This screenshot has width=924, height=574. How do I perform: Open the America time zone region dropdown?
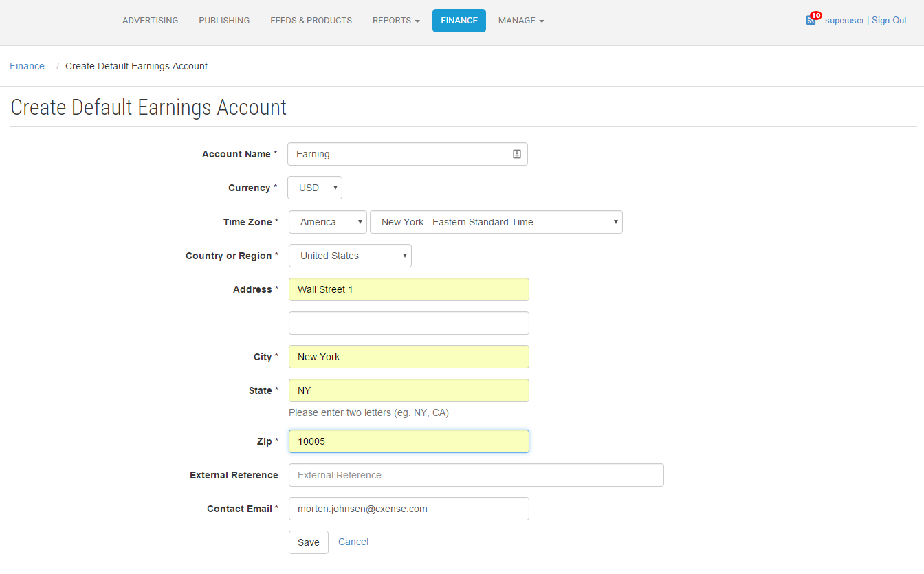click(x=328, y=222)
